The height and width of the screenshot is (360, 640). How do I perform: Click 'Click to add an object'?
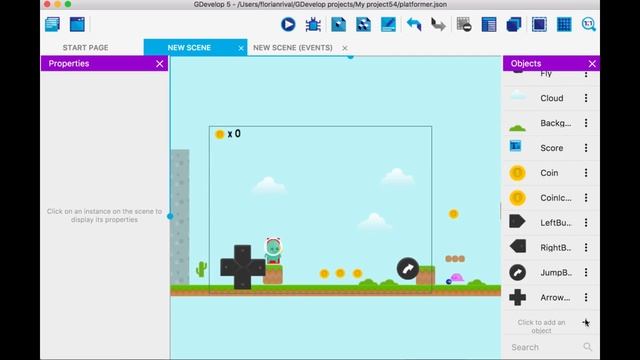point(541,326)
